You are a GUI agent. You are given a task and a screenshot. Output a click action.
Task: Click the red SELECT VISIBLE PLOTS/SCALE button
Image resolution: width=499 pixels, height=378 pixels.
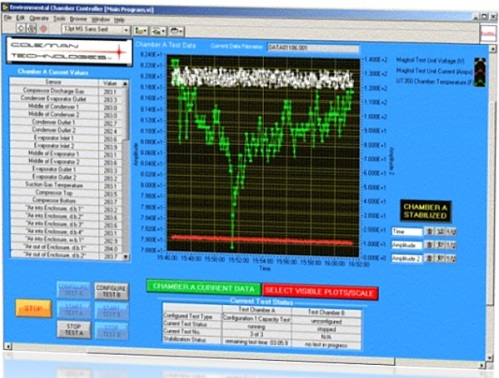tap(320, 292)
